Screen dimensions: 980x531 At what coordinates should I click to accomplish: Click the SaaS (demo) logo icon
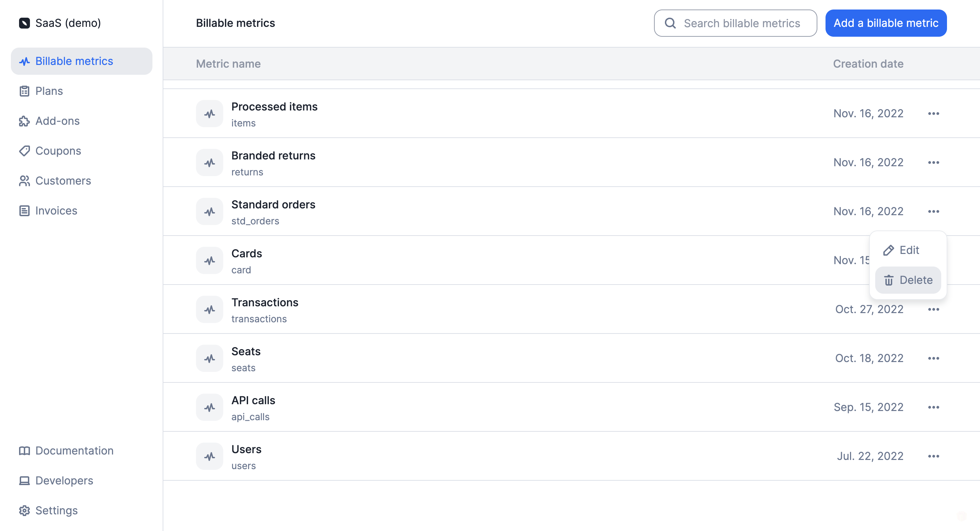click(24, 23)
